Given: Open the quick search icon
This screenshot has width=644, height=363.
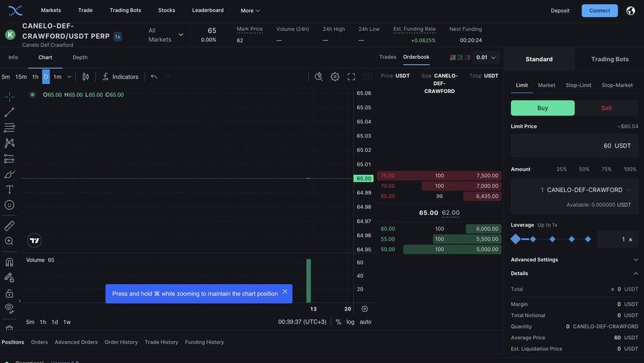Looking at the screenshot, I should tap(318, 77).
